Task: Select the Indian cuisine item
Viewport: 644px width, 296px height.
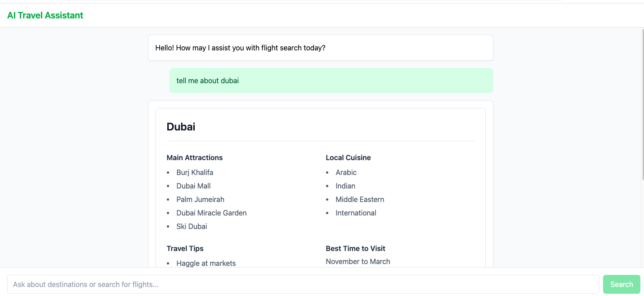Action: coord(345,186)
